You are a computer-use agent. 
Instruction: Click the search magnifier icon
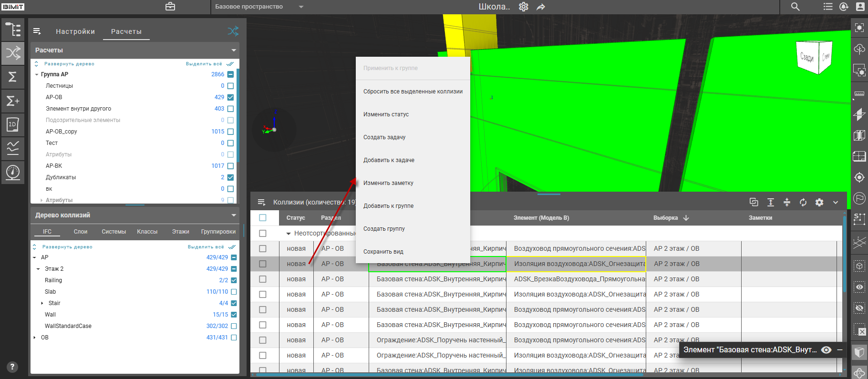795,7
